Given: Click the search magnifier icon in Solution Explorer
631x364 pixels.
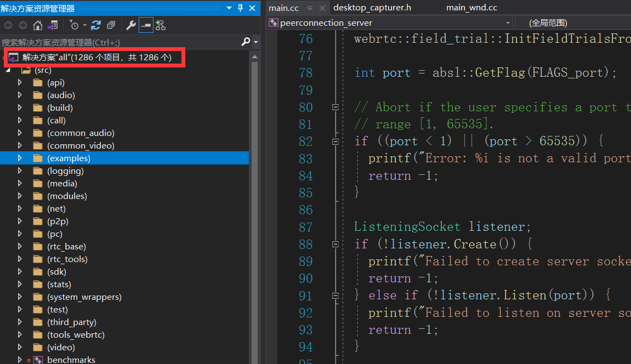Looking at the screenshot, I should click(246, 42).
